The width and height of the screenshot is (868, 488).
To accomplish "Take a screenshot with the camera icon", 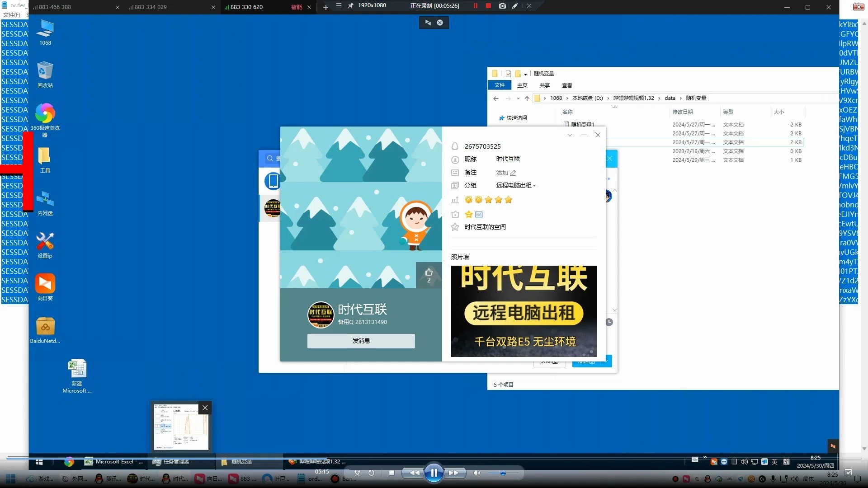I will 502,6.
